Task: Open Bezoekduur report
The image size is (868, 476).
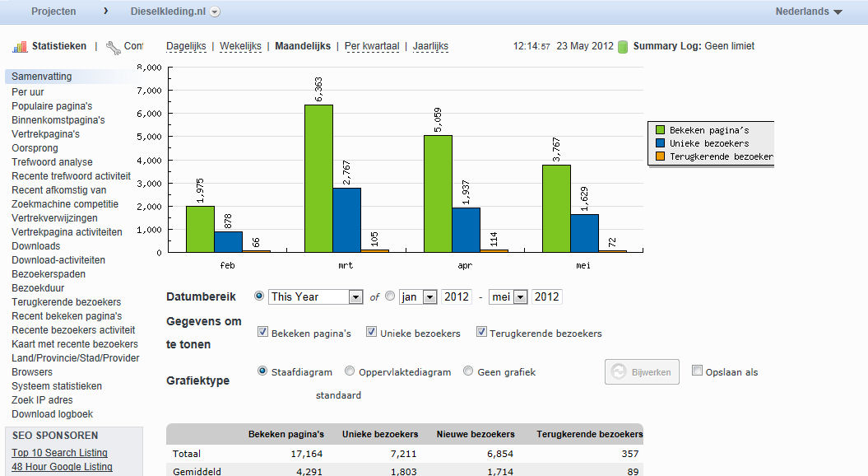Action: click(x=38, y=288)
